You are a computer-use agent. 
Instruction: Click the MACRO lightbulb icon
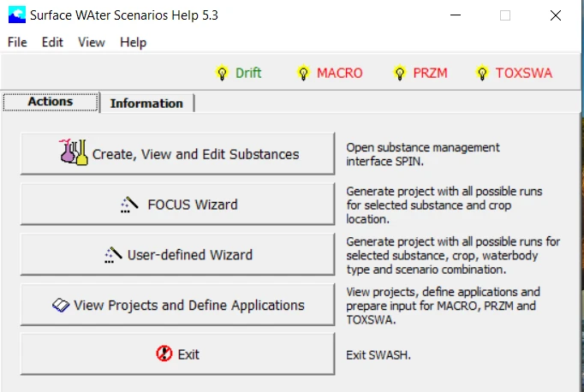click(x=303, y=74)
